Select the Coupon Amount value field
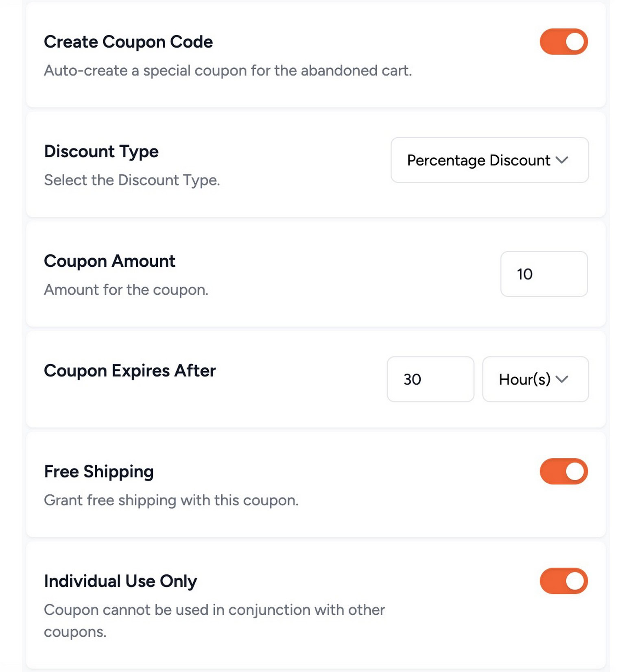 (544, 274)
